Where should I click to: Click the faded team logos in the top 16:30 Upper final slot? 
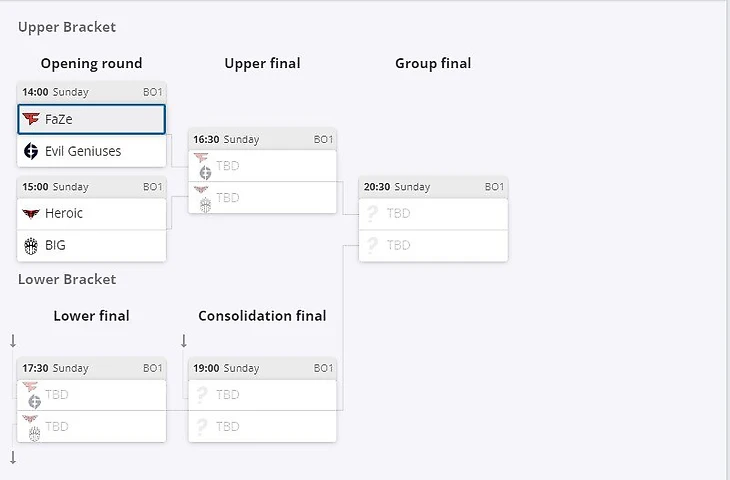[203, 166]
